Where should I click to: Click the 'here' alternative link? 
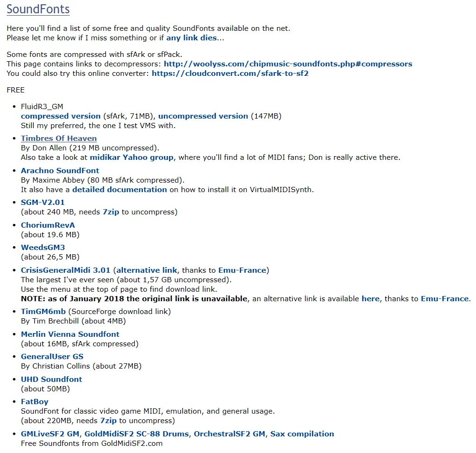click(371, 299)
